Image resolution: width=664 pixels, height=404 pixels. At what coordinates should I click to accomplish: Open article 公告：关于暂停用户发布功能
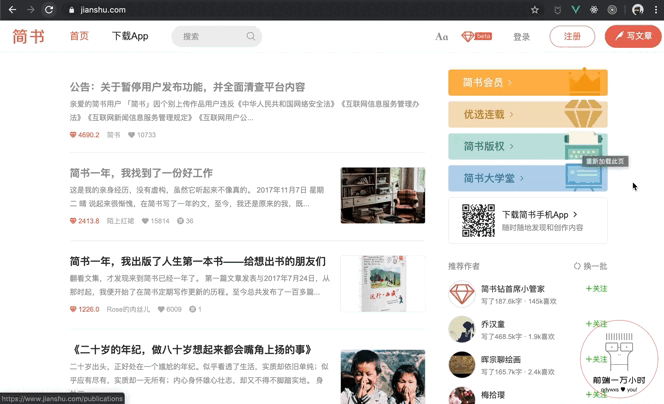click(187, 87)
